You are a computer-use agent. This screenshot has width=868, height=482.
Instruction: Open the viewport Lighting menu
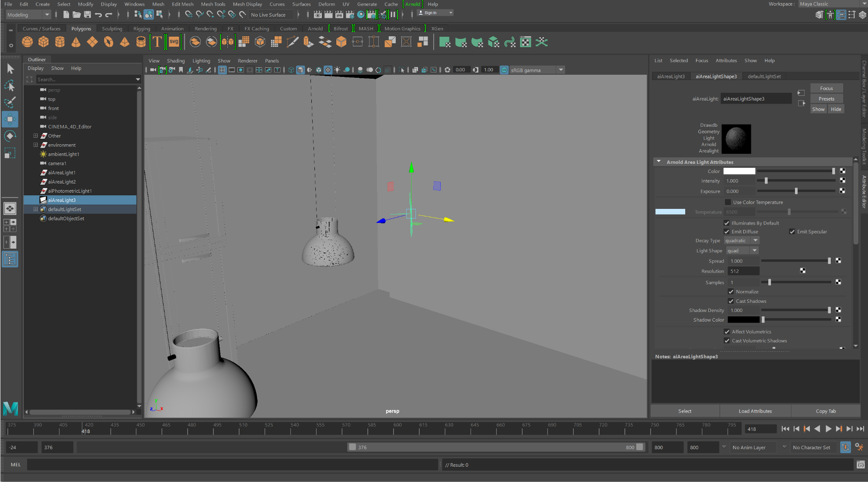click(201, 61)
